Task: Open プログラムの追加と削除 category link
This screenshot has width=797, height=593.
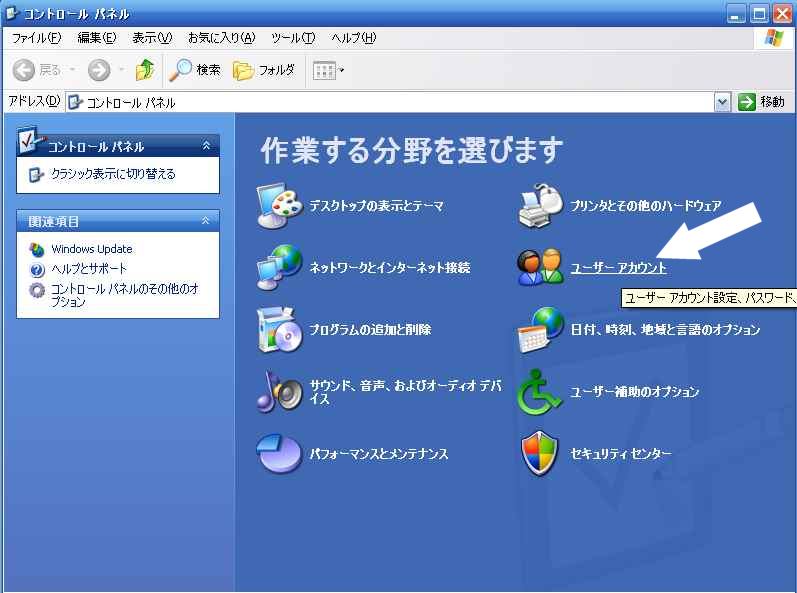Action: (370, 330)
